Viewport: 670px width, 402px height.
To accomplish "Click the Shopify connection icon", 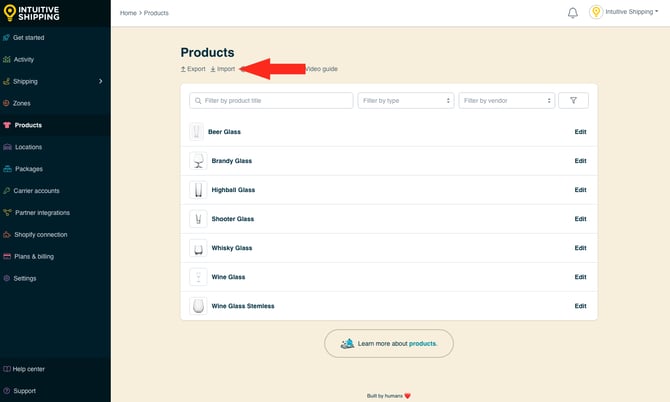I will [7, 235].
